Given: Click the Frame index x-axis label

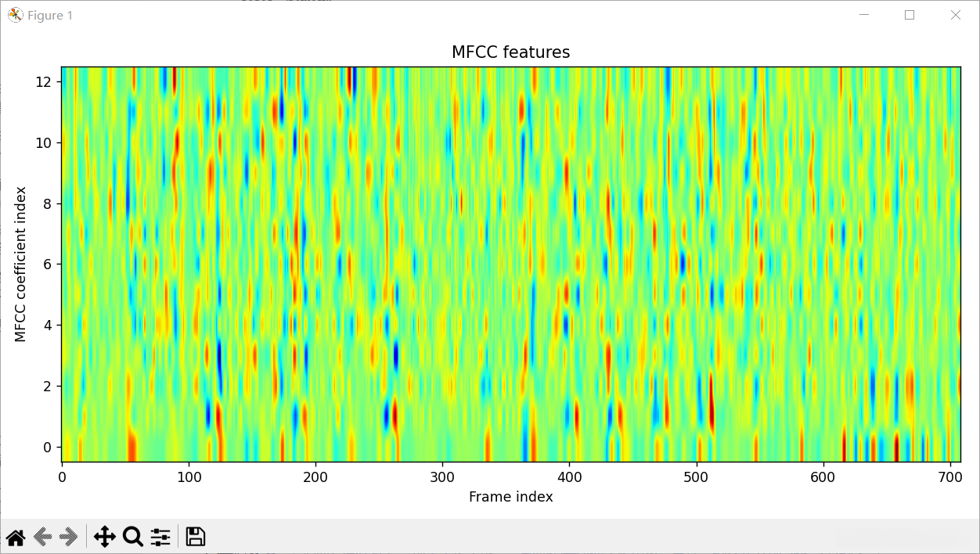Looking at the screenshot, I should click(510, 497).
